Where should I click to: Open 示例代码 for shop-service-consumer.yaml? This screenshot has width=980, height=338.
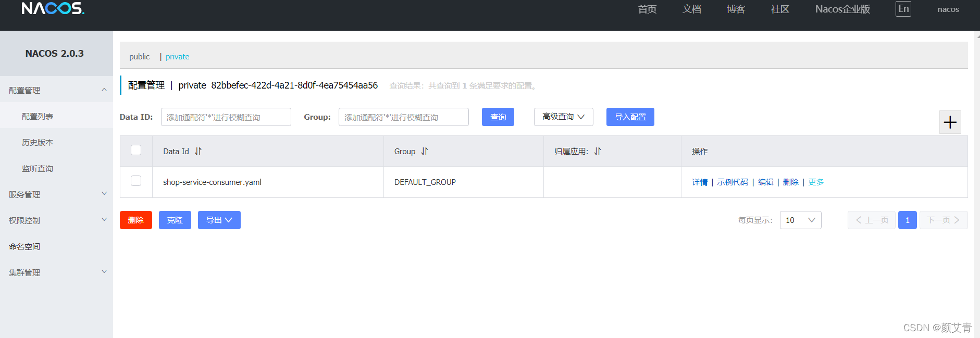733,182
